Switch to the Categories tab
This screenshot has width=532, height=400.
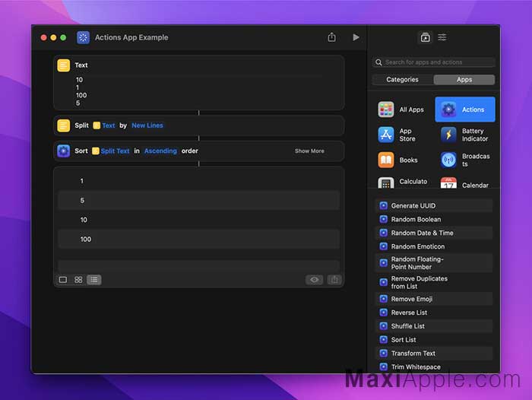point(402,79)
